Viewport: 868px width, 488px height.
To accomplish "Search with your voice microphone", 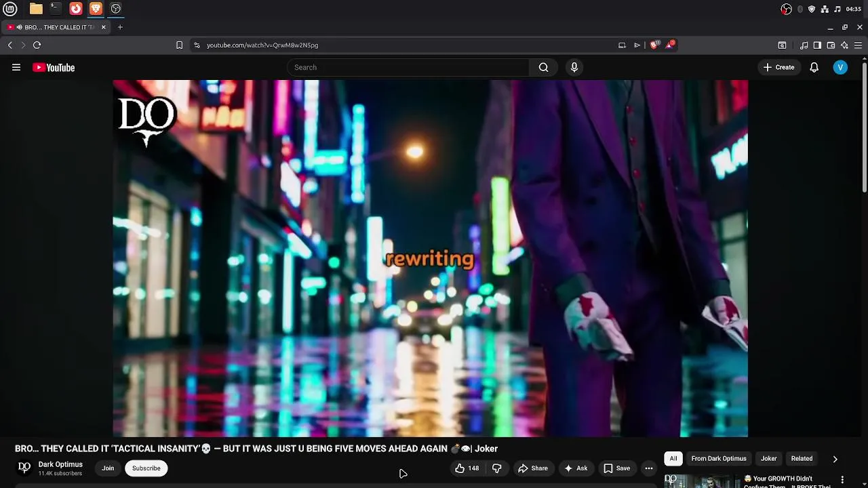I will [x=574, y=67].
